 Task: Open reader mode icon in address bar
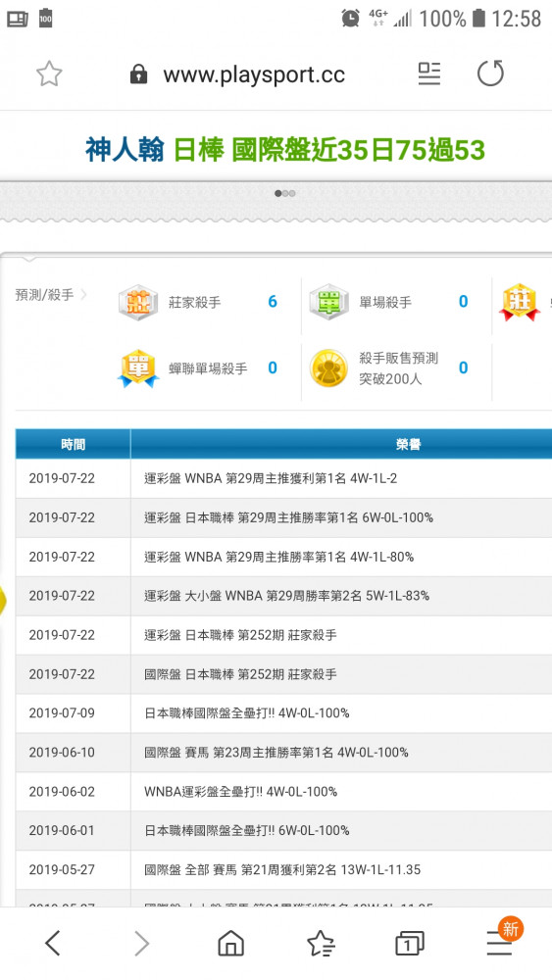coord(428,73)
